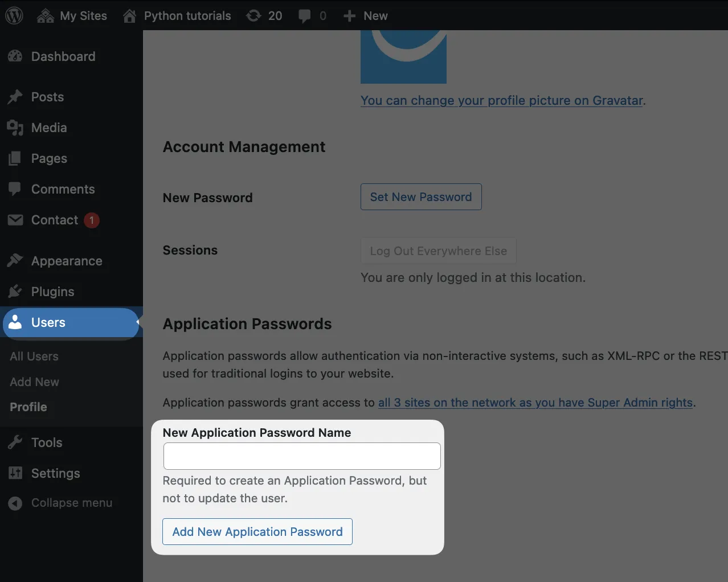Screen dimensions: 728x582
Task: Click the Tools wrench icon
Action: pos(15,442)
